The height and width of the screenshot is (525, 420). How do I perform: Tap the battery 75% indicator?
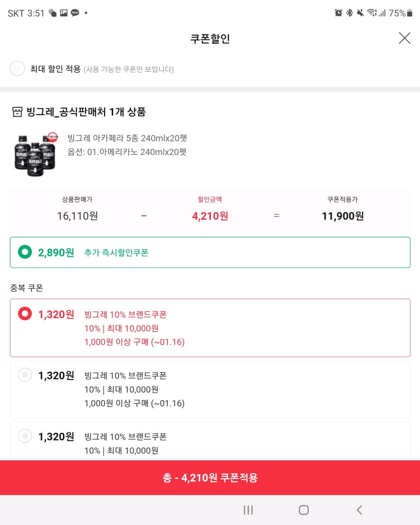pyautogui.click(x=400, y=13)
